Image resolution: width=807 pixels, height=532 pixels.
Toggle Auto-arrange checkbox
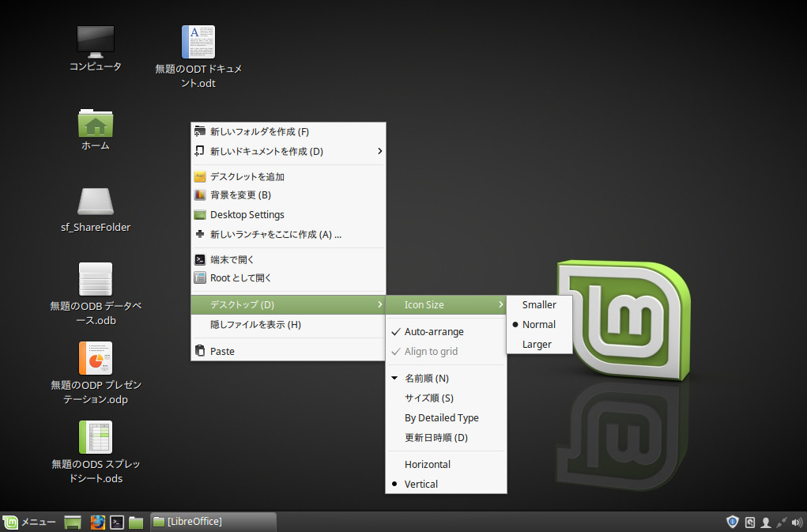(x=447, y=332)
